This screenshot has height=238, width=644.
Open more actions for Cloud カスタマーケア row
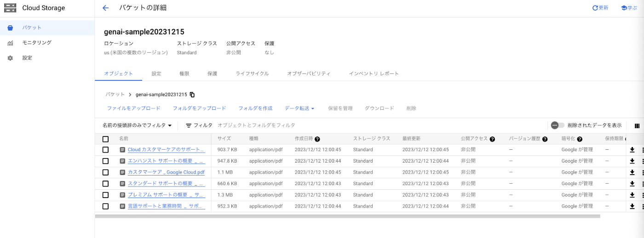point(642,150)
